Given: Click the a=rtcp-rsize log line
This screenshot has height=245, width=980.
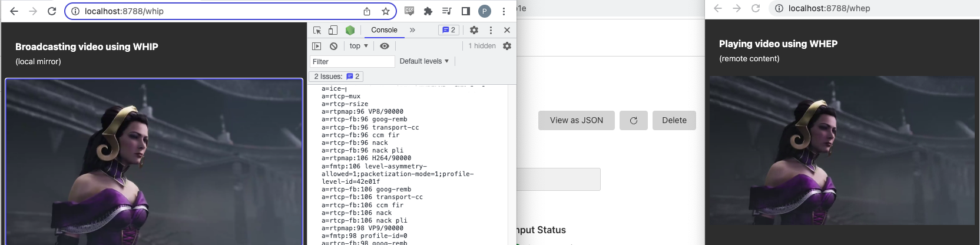Looking at the screenshot, I should (345, 104).
